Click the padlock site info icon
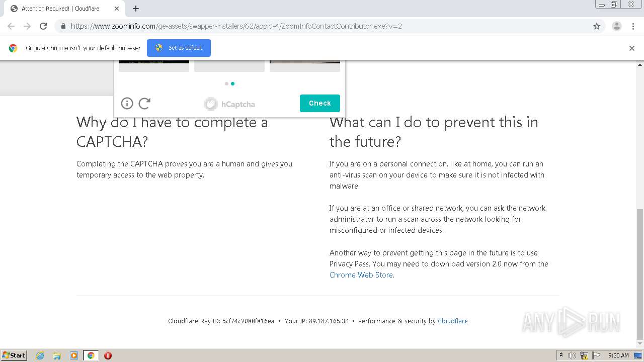This screenshot has height=362, width=644. point(63,26)
